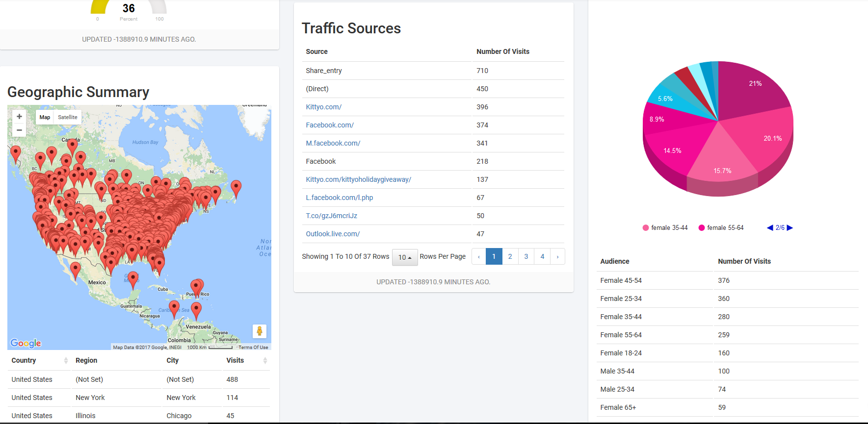The image size is (868, 424).
Task: Open map Terms Of Use link
Action: coord(253,347)
